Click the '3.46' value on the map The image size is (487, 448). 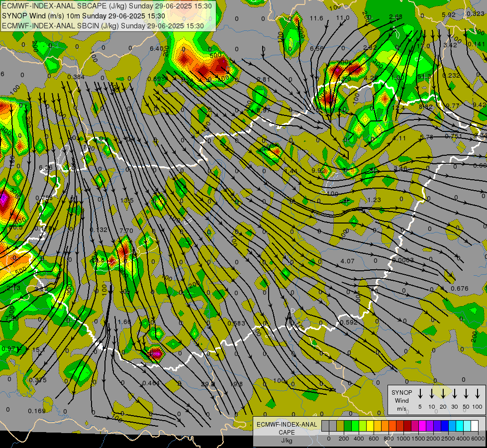[x=400, y=169]
